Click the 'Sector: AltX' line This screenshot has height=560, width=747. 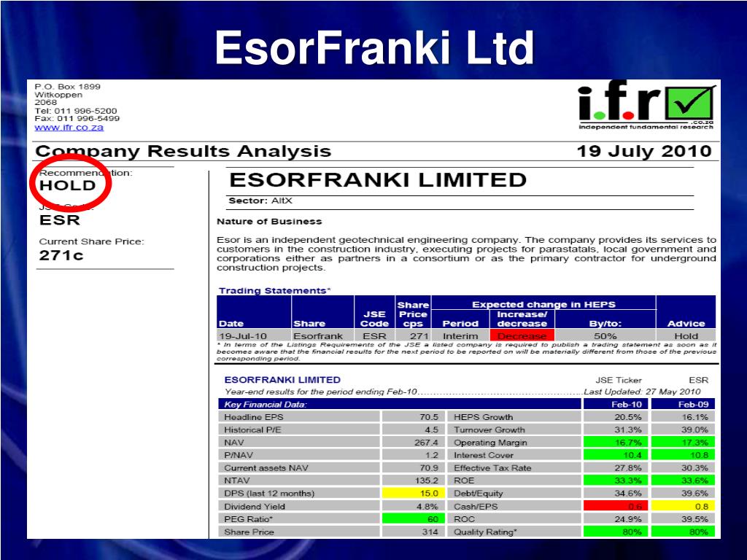(x=260, y=201)
